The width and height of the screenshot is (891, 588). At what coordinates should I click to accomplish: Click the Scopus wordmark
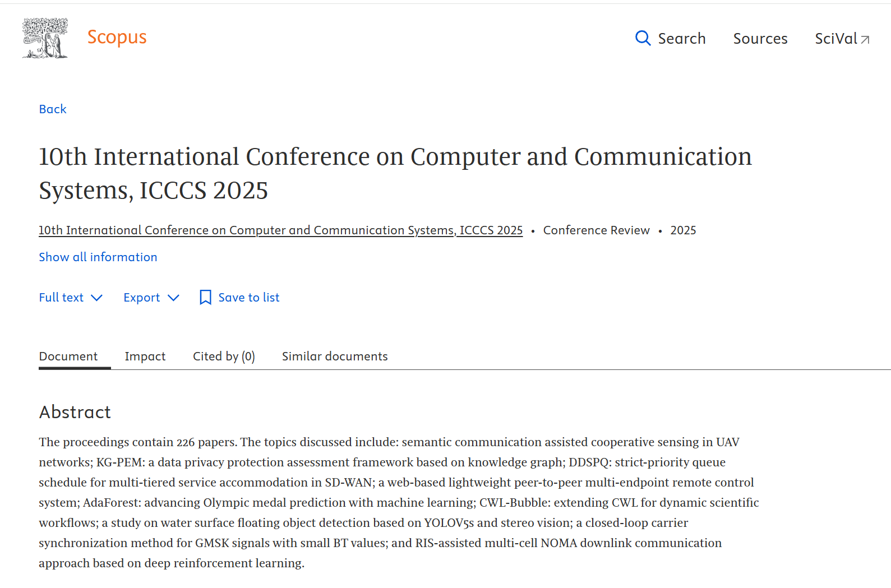click(117, 37)
